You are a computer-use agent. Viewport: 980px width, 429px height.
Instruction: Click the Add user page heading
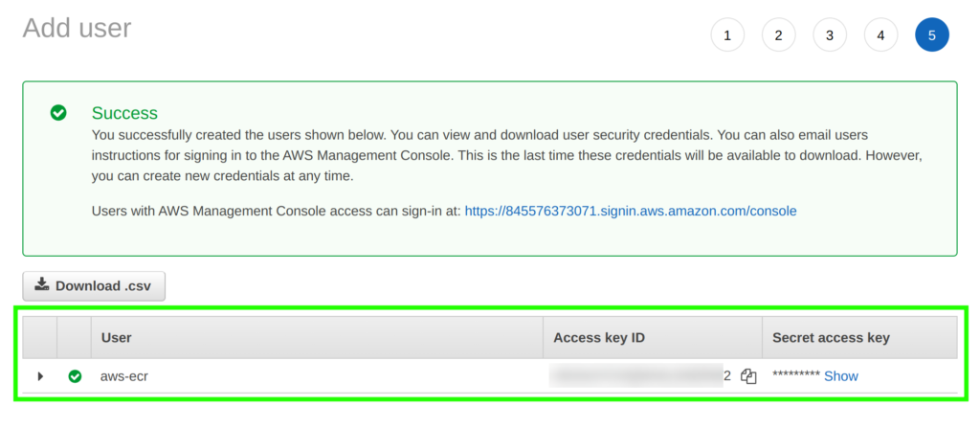[x=77, y=28]
